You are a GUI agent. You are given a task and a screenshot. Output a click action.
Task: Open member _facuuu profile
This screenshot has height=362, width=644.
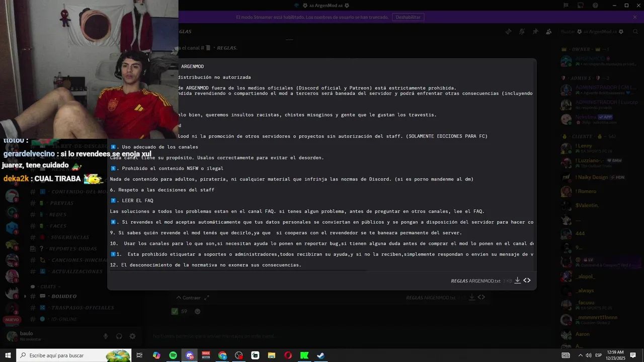coord(599,305)
